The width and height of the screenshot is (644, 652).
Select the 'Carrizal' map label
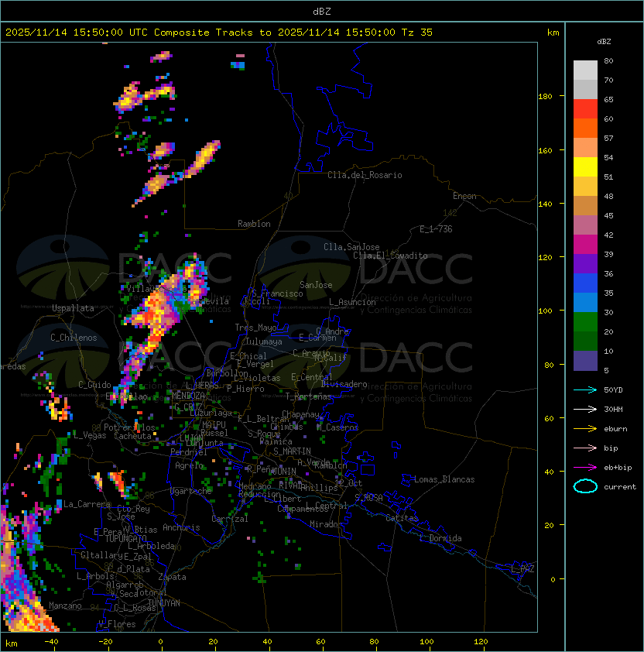[x=230, y=519]
